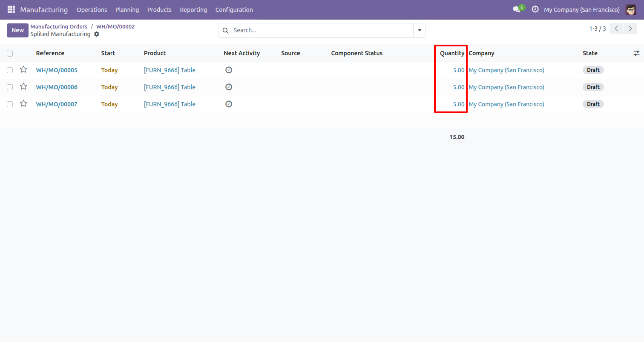Go to next page arrow
This screenshot has width=644, height=342.
[x=630, y=28]
